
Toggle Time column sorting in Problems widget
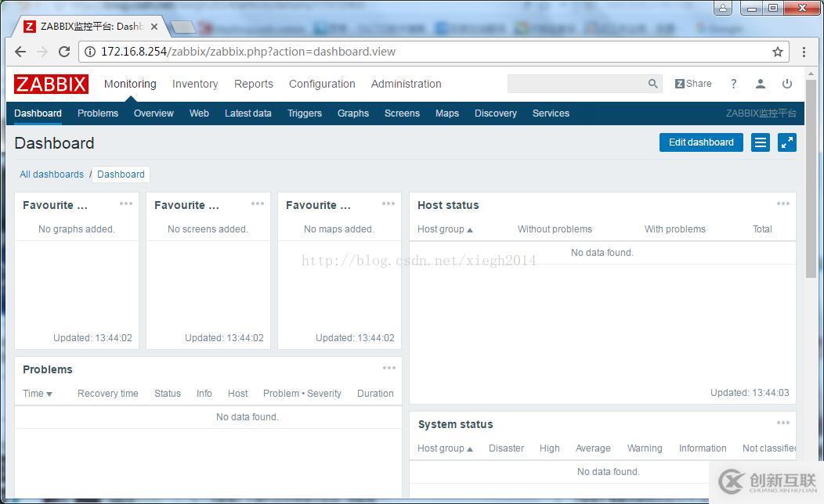(x=36, y=393)
